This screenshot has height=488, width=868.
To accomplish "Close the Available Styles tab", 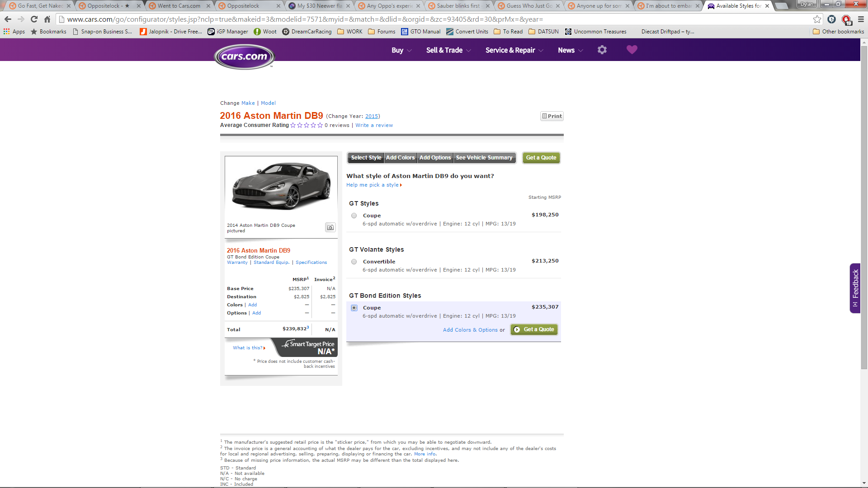I will [x=767, y=6].
